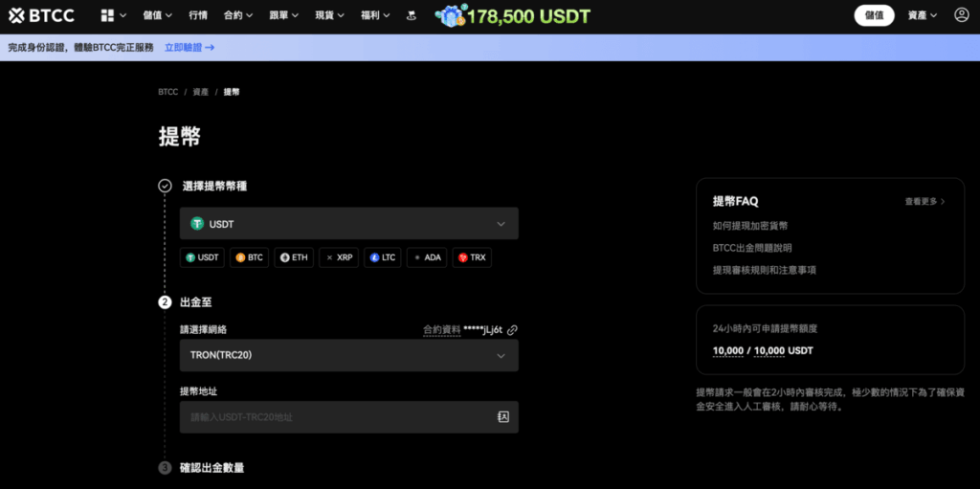Screen dimensions: 980x489
Task: Click the 提幣地址 address input field
Action: [335, 417]
